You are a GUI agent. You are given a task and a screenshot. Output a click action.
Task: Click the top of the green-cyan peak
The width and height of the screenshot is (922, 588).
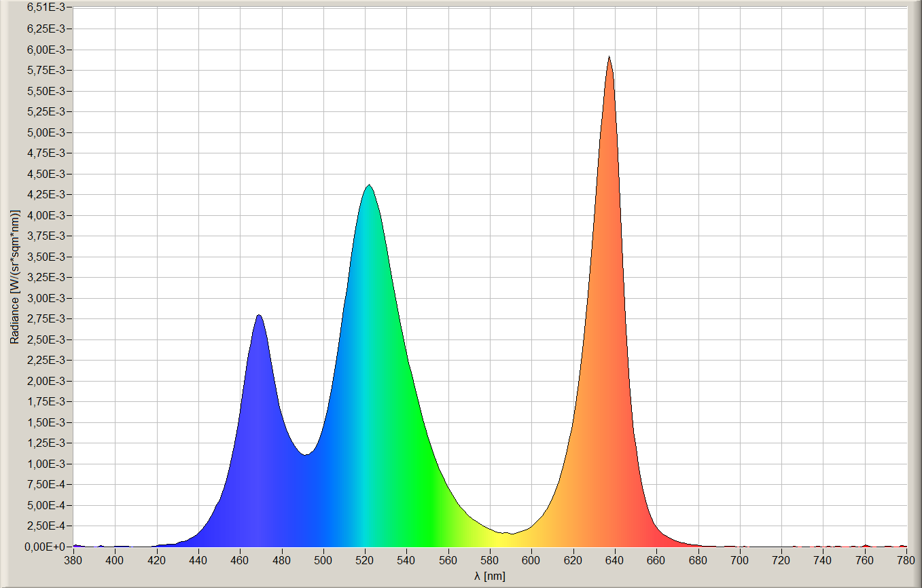pos(368,185)
